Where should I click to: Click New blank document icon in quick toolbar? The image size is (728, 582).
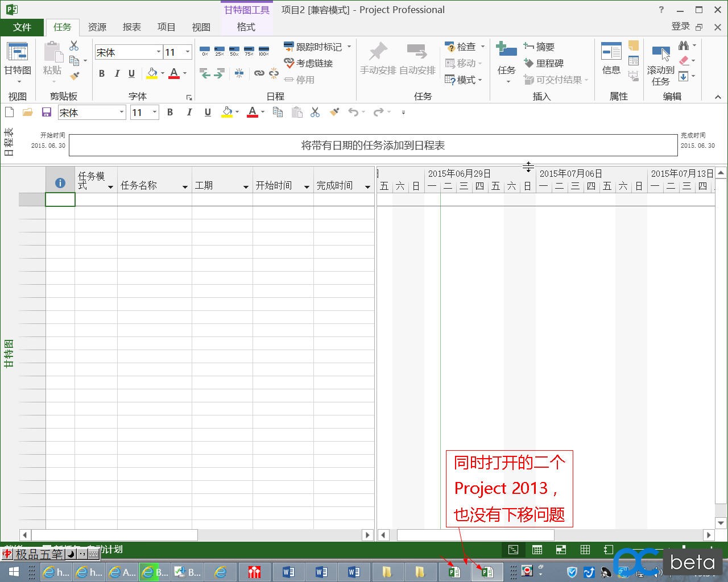(9, 112)
